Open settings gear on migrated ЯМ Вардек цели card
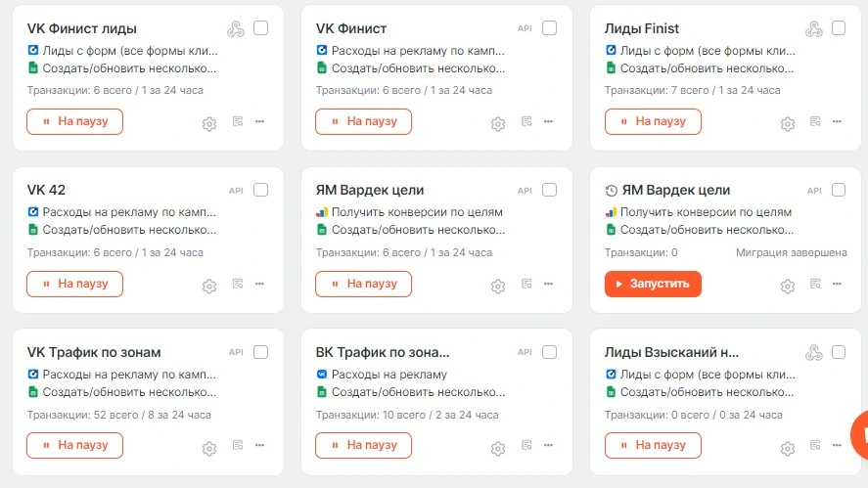868x488 pixels. 788,286
